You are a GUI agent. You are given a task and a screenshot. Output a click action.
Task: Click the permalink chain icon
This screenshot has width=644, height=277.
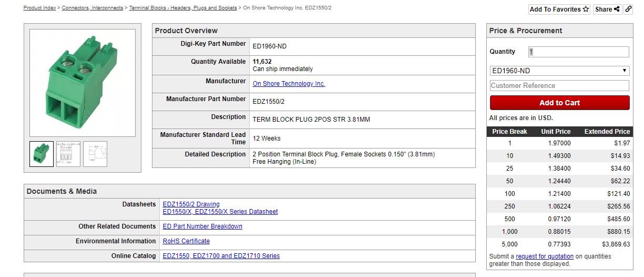pyautogui.click(x=628, y=9)
